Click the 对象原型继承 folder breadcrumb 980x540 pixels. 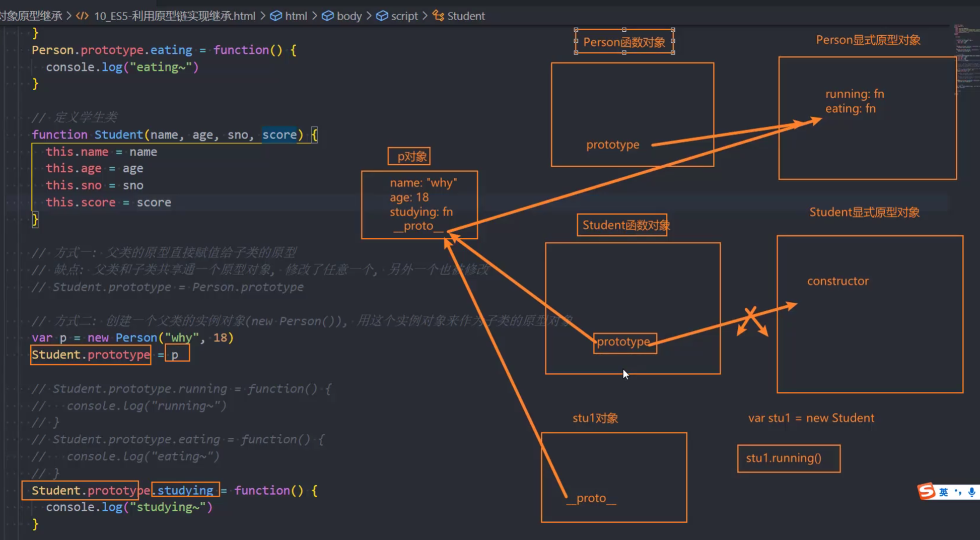tap(31, 16)
